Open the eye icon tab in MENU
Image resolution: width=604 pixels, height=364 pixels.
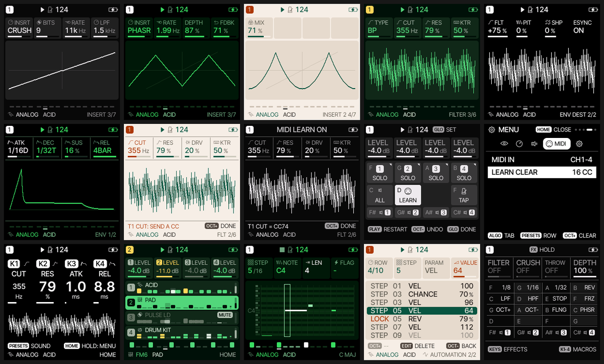pyautogui.click(x=504, y=144)
